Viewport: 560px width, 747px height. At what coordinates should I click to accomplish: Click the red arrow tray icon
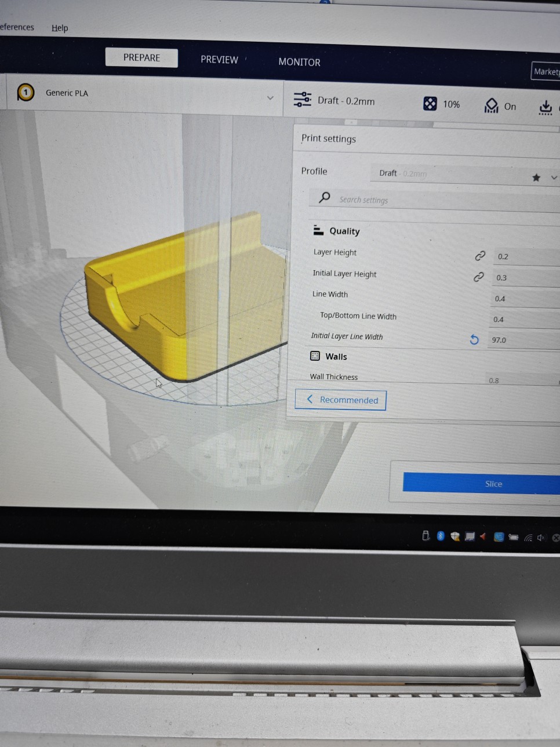coord(483,536)
